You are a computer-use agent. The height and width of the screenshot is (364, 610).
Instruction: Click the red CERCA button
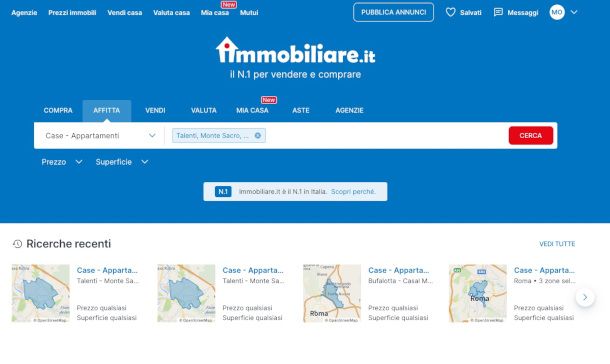531,135
